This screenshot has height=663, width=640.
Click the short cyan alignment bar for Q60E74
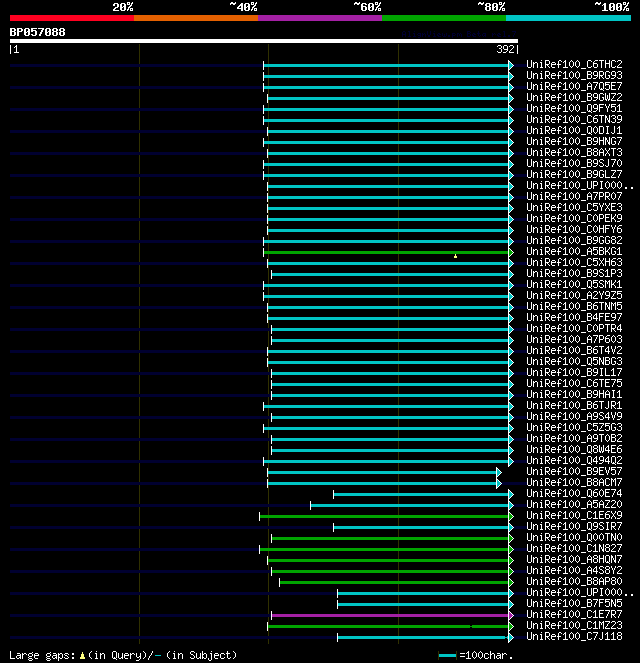pos(421,494)
